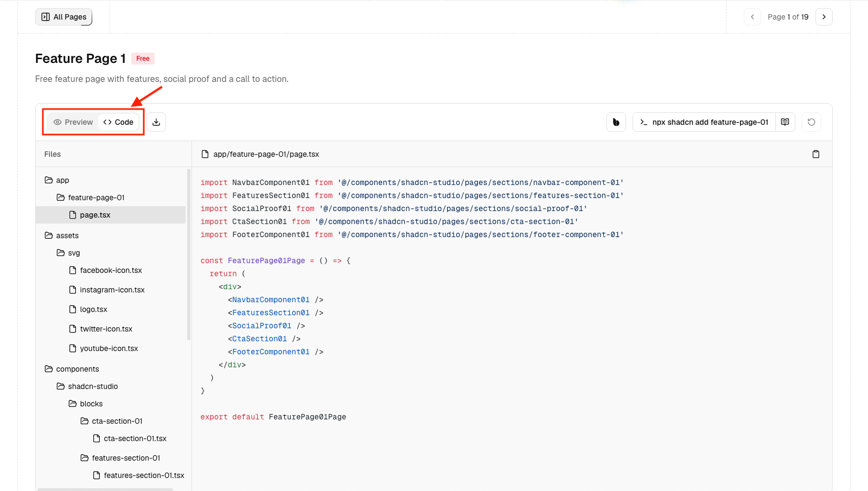Click the CtaSection01 import line
Image resolution: width=868 pixels, height=491 pixels.
click(389, 222)
